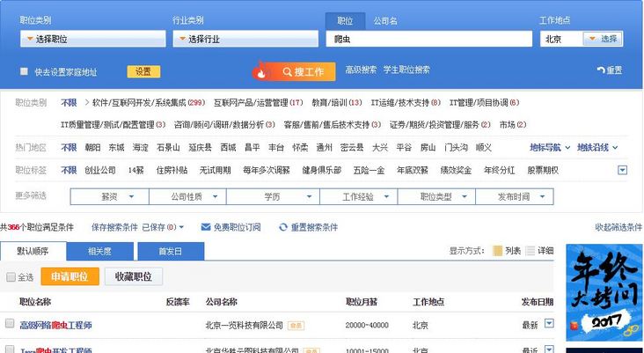Filter by IT管理/项目协调 category
The image size is (644, 353).
click(x=479, y=103)
